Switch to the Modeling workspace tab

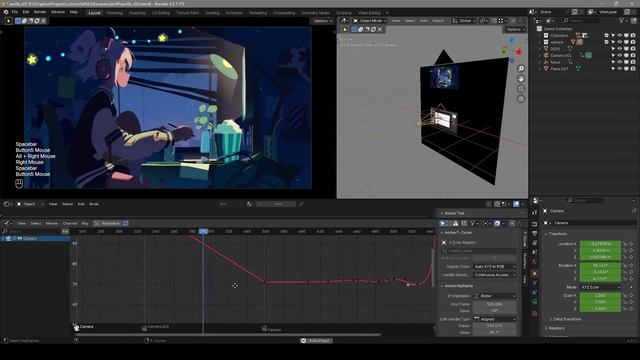tap(115, 13)
